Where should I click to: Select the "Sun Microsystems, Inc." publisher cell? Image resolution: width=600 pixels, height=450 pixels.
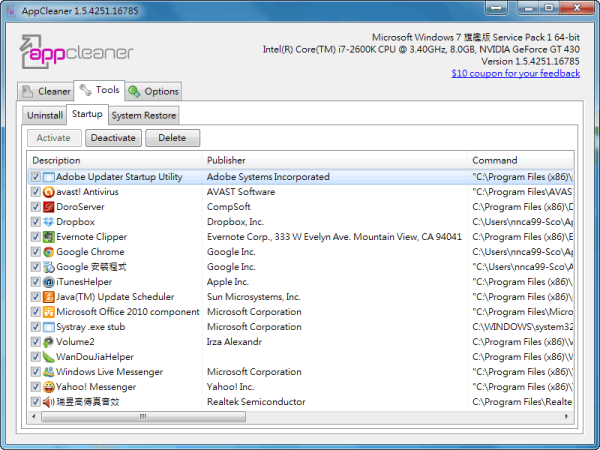pos(254,297)
